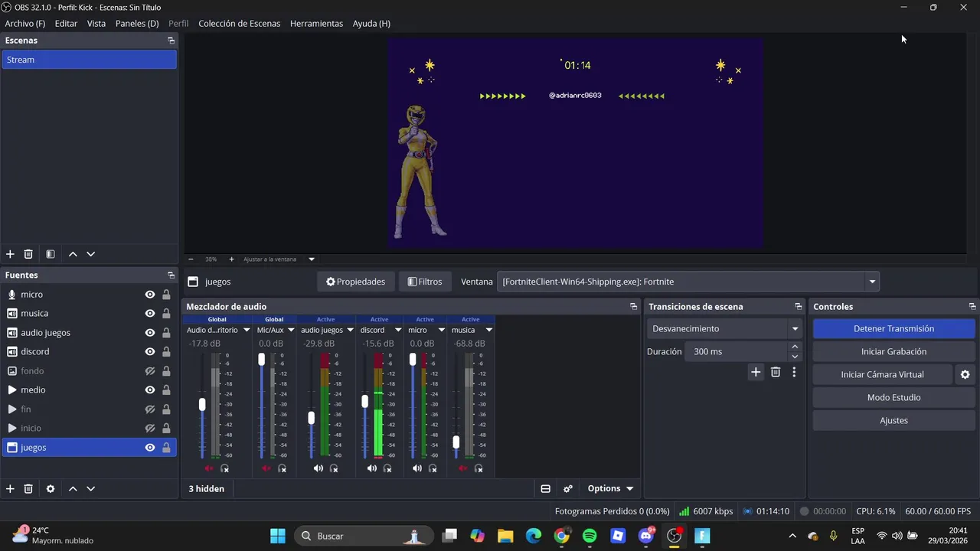Mute the discord audio channel
Screen dimensions: 980x551
pos(372,468)
